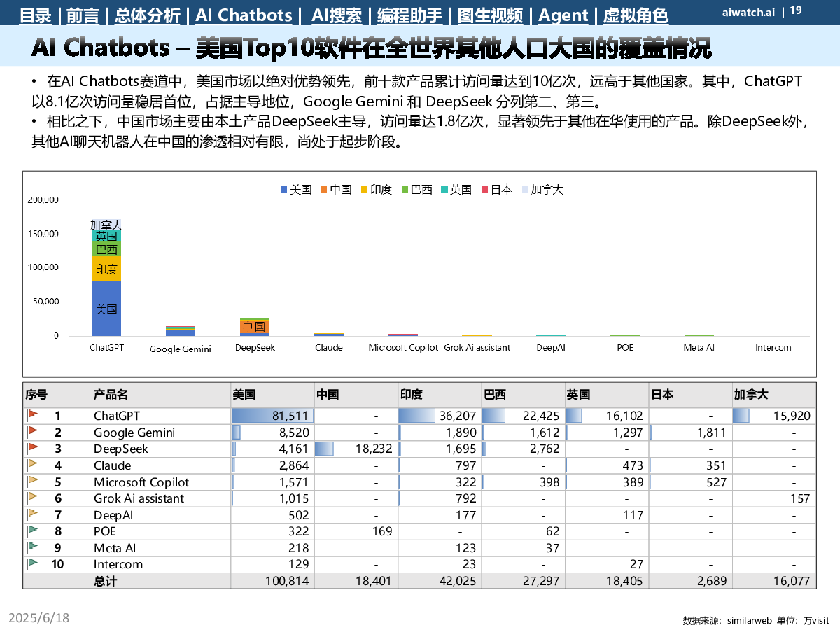This screenshot has height=630, width=840.
Task: Open the 图生视频 section
Action: point(491,15)
